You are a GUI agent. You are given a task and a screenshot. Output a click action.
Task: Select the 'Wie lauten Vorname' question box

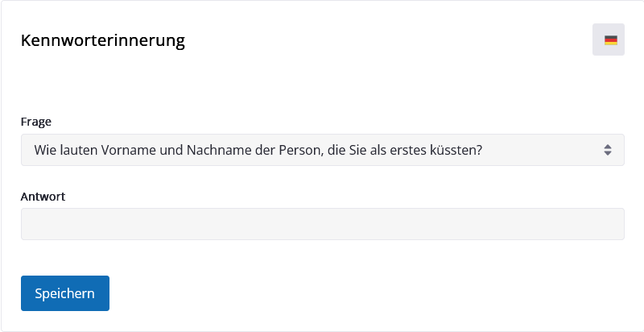[x=323, y=150]
